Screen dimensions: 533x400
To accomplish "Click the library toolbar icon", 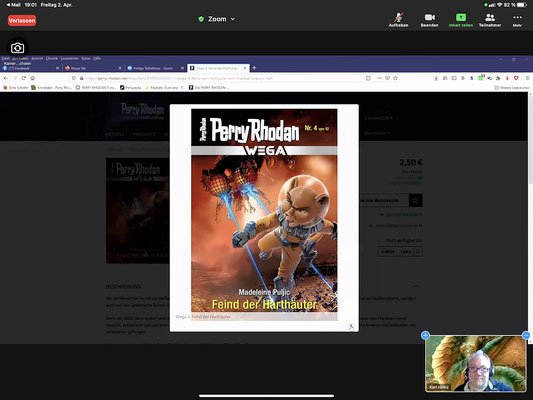I will [x=445, y=78].
